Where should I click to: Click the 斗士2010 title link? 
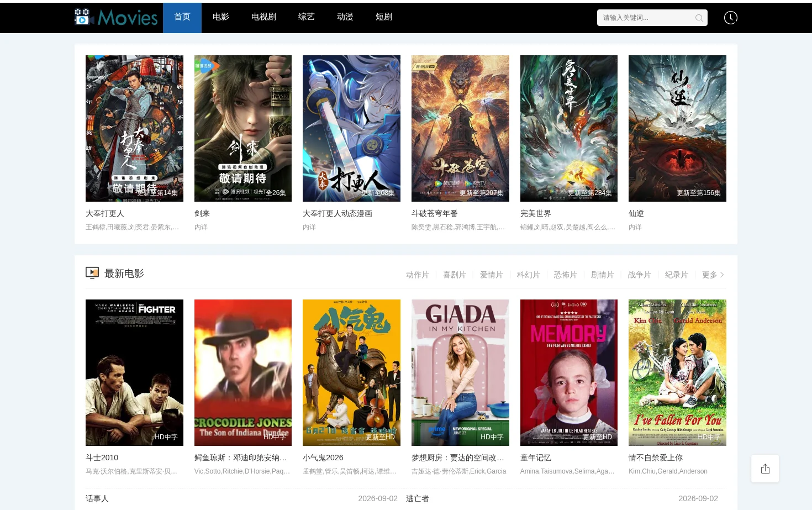coord(102,458)
